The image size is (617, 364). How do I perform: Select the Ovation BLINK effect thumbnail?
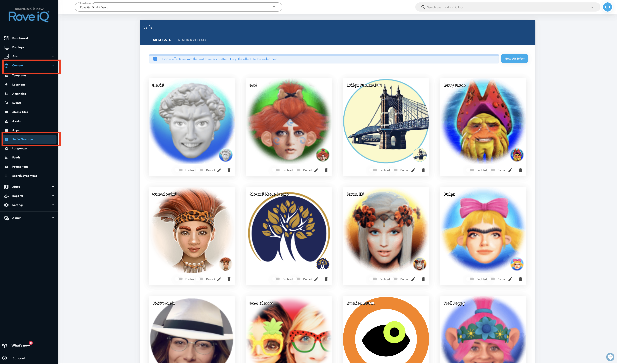386,330
